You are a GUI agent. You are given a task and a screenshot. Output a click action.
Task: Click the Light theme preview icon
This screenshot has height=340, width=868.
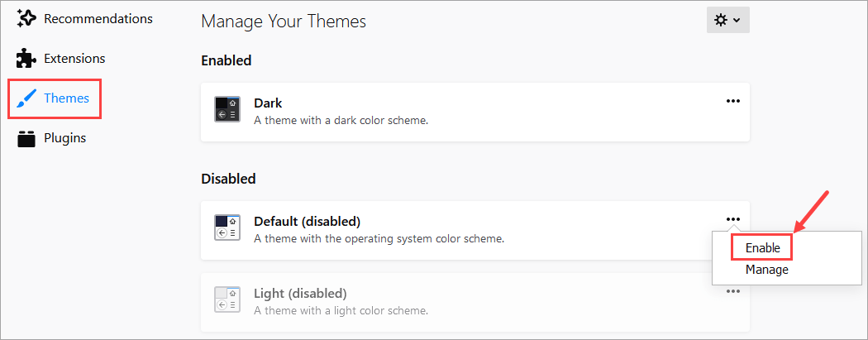tap(227, 299)
